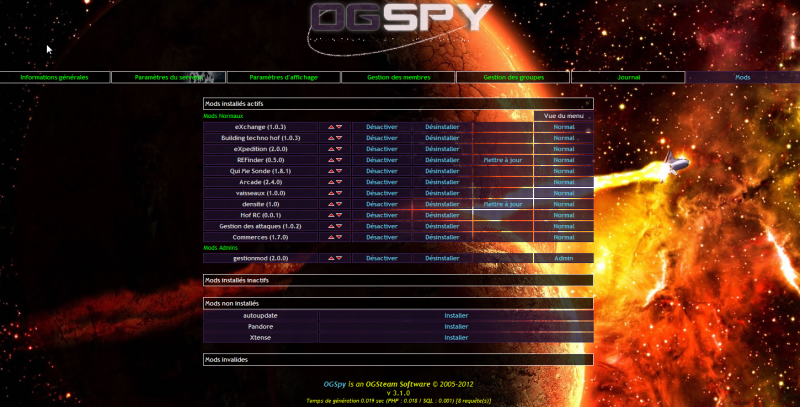Move Arcade mod up
The height and width of the screenshot is (407, 800).
coord(331,182)
